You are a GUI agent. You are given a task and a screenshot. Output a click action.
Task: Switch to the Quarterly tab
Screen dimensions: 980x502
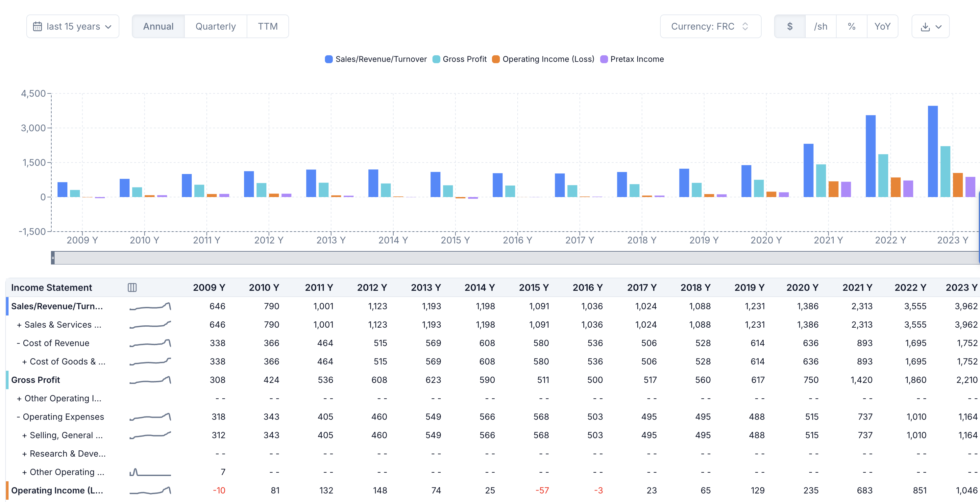click(215, 26)
